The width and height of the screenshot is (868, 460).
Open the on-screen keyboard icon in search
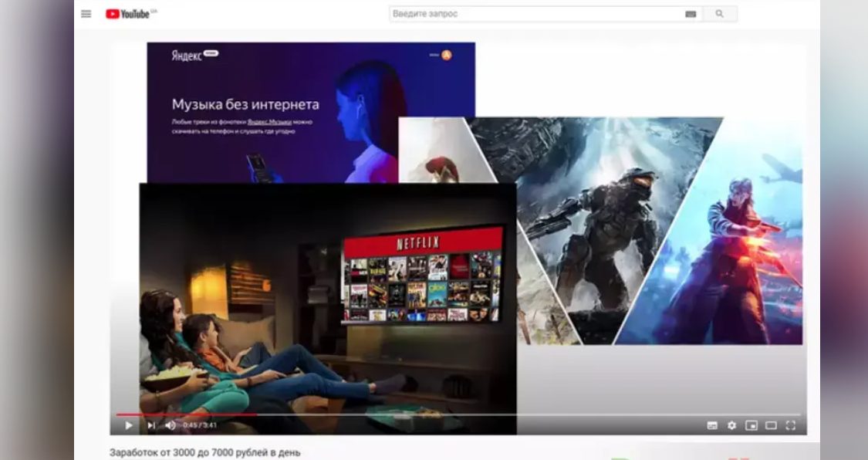tap(691, 15)
